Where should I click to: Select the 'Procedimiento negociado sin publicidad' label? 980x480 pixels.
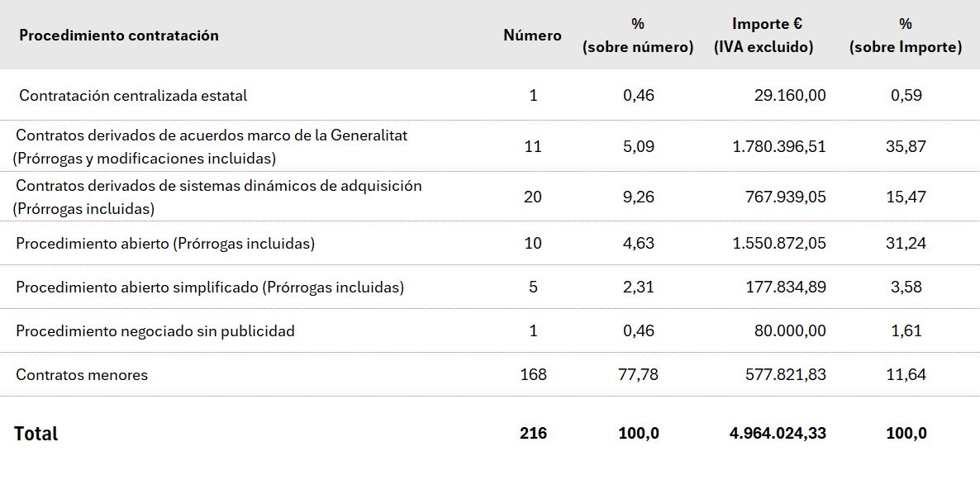[155, 331]
